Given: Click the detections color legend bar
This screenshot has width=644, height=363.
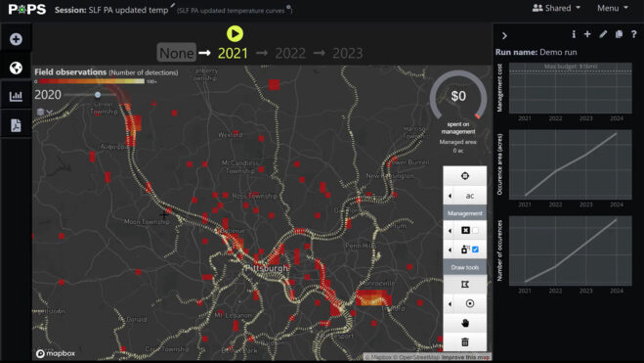Looking at the screenshot, I should (92, 81).
